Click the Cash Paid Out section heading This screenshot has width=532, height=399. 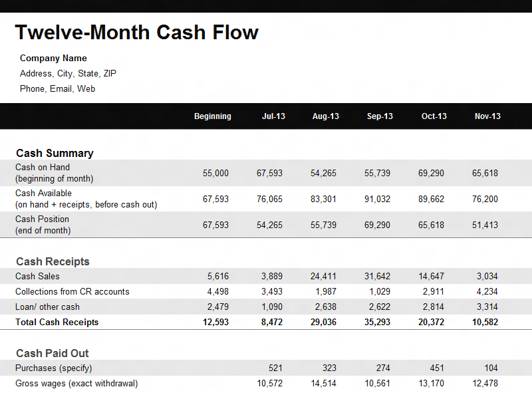tap(52, 353)
